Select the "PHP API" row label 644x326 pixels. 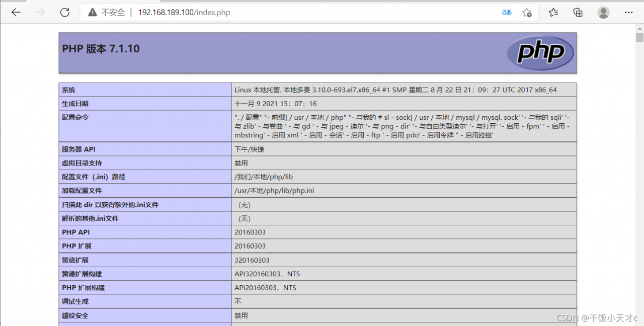(75, 232)
